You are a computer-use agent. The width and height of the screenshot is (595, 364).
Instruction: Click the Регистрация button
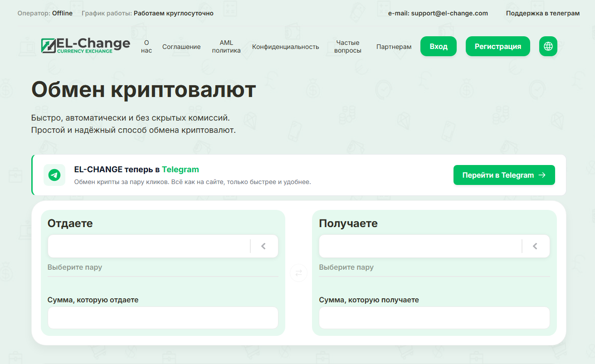[x=497, y=46]
